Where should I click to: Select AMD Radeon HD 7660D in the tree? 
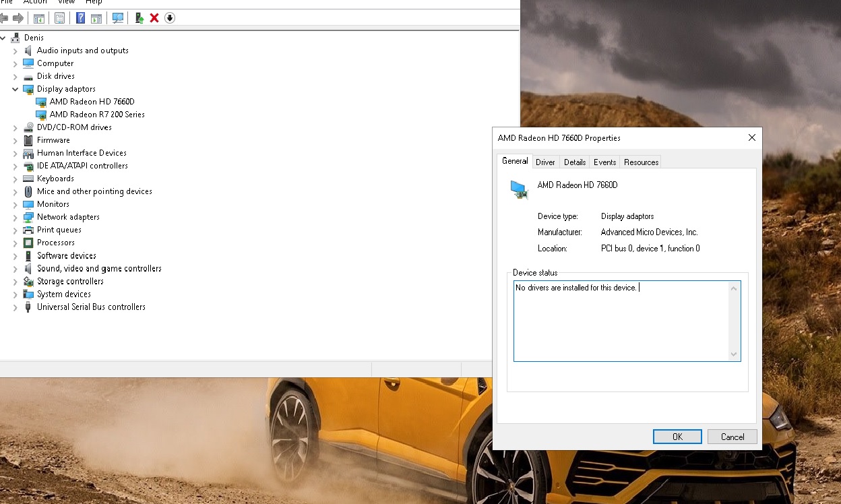(x=92, y=102)
